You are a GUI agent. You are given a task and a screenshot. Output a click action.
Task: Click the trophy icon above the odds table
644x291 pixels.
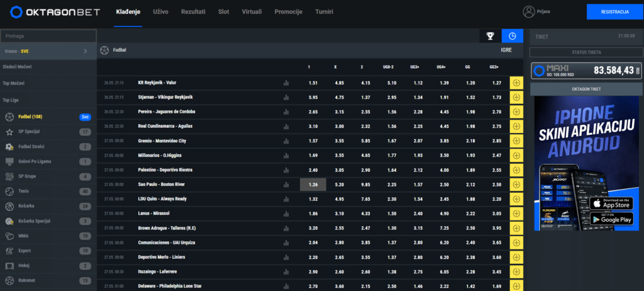click(490, 37)
